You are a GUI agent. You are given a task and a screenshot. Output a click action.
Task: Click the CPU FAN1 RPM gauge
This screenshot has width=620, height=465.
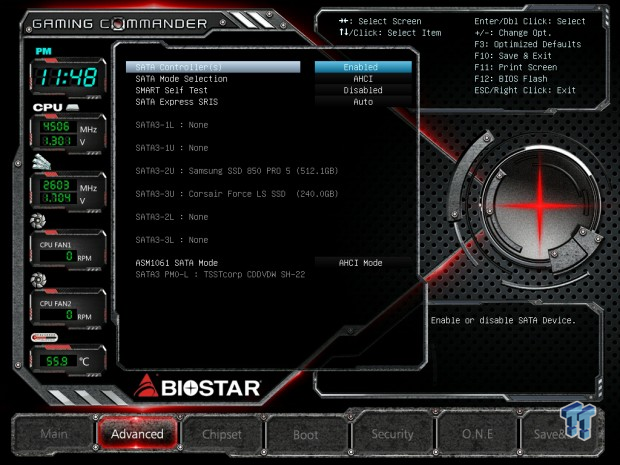pyautogui.click(x=68, y=250)
